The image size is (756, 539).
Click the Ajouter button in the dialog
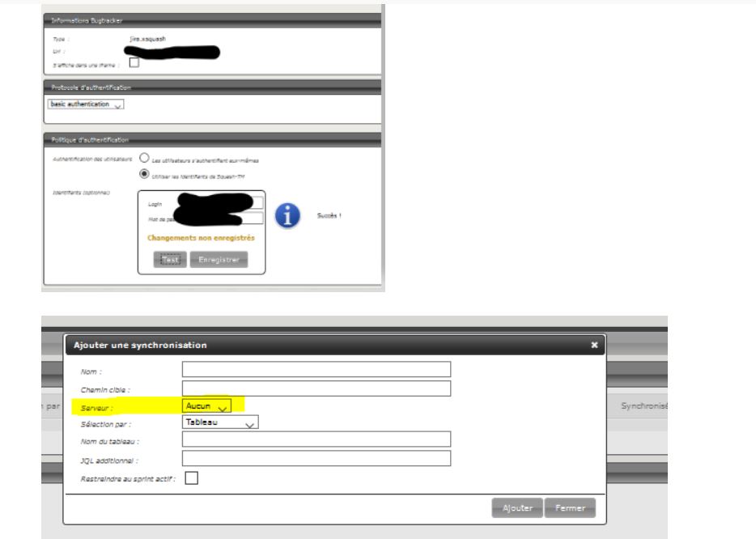[x=516, y=507]
